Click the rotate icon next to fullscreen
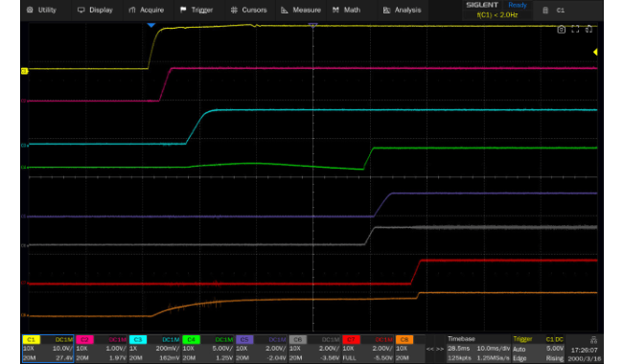The image size is (623, 364). point(588,30)
